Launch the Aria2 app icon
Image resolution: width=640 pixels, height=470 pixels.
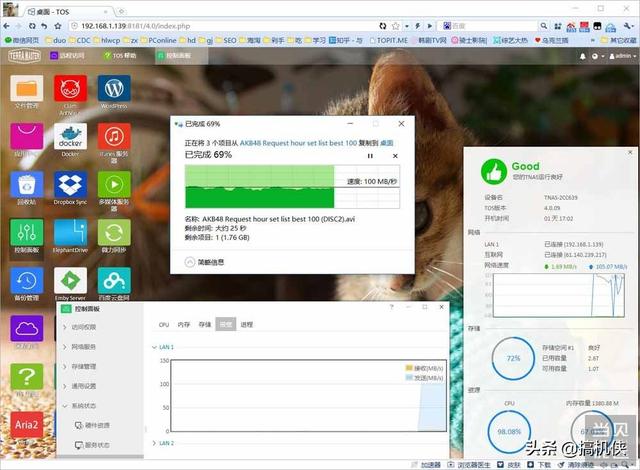(27, 425)
